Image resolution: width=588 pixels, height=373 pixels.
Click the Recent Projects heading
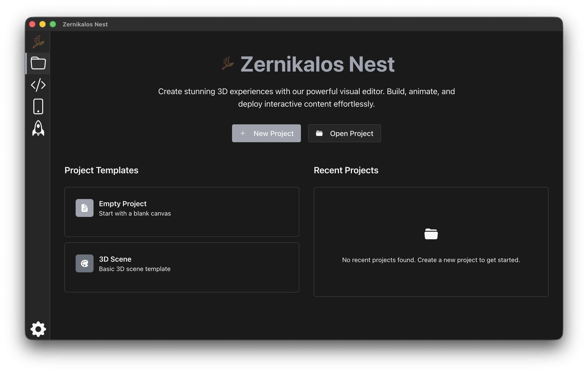[x=346, y=170]
